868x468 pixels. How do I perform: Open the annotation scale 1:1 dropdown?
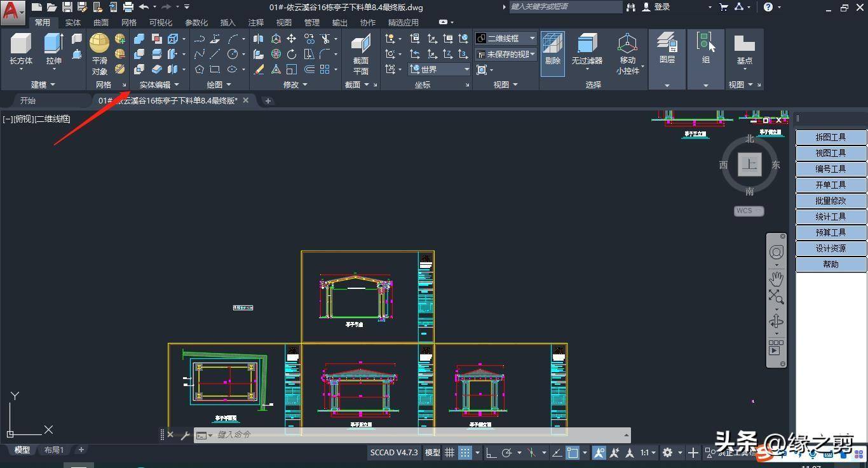point(648,453)
